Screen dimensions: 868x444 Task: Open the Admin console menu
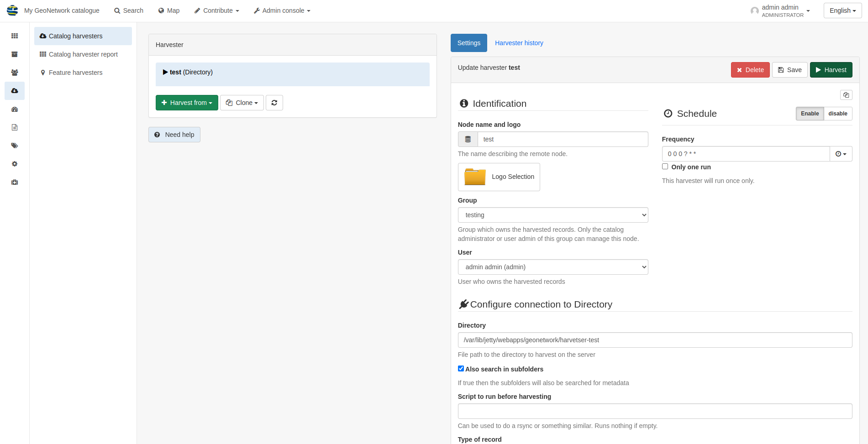(282, 10)
